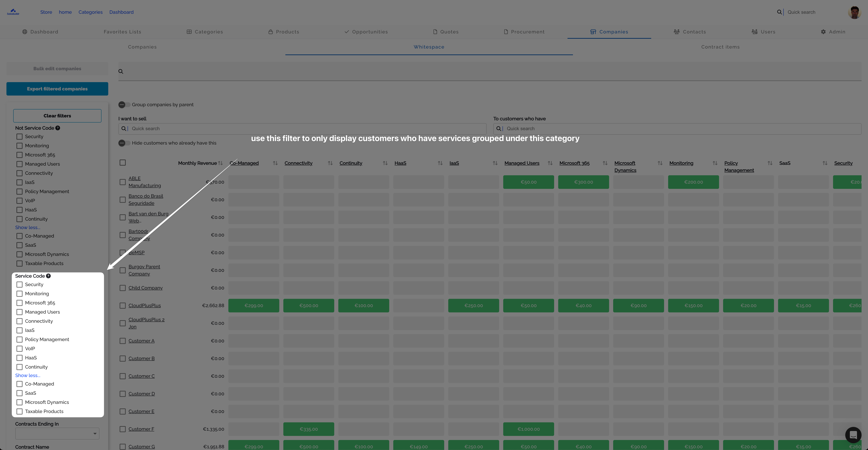Sort by Monthly Revenue arrows icon
Image resolution: width=868 pixels, height=450 pixels.
pyautogui.click(x=220, y=163)
